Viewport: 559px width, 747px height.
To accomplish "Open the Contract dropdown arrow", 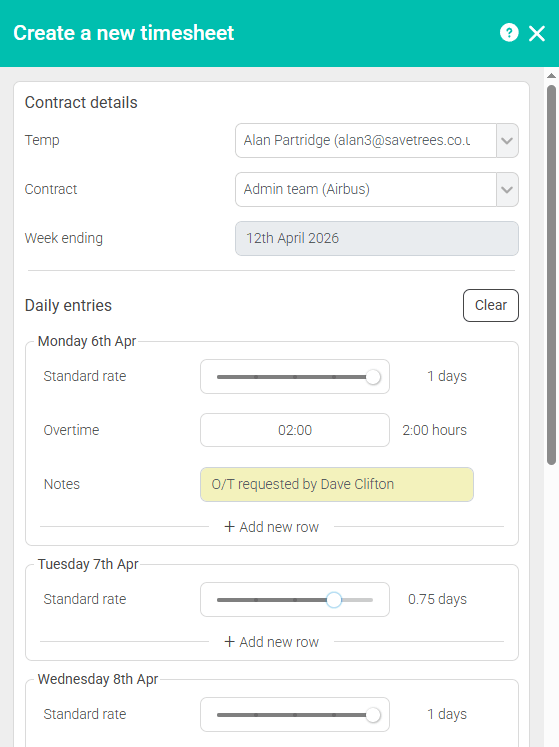I will [x=507, y=190].
